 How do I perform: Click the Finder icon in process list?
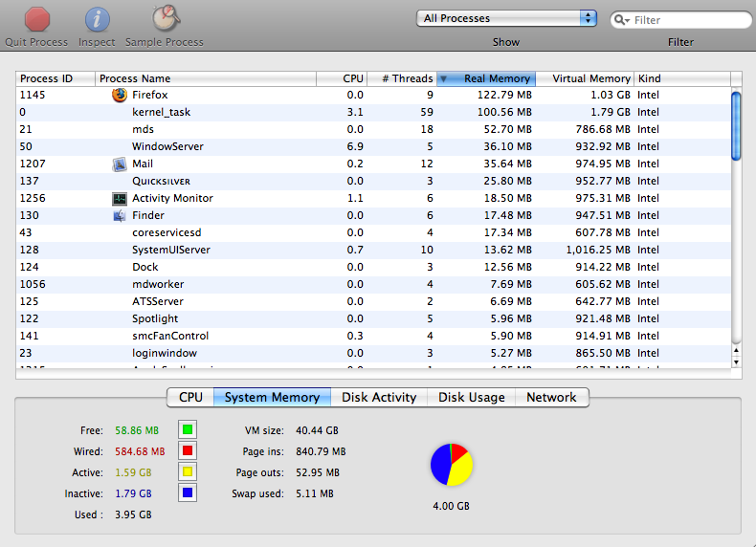coord(119,216)
